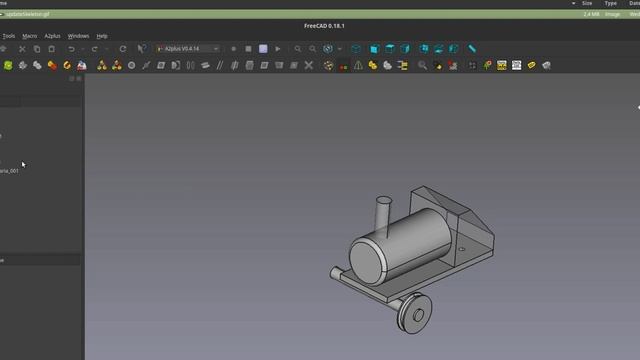Viewport: 640px width, 360px height.
Task: Click the Redo arrow button
Action: (95, 49)
